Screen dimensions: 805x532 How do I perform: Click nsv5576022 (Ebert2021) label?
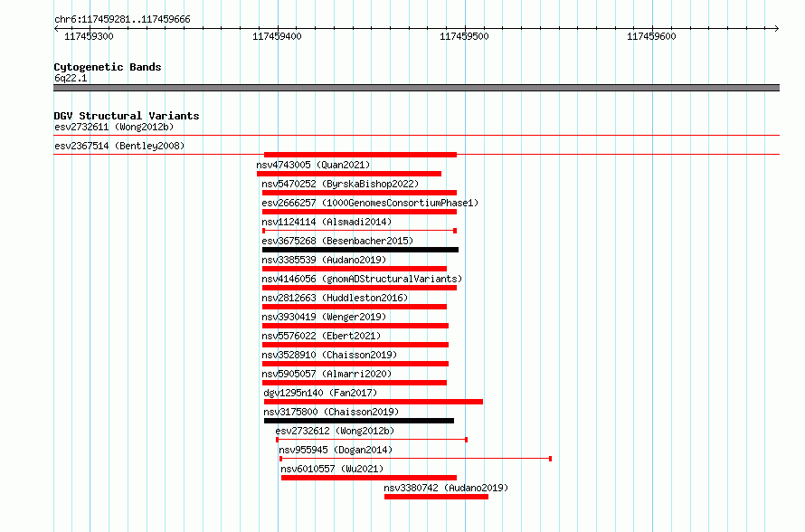[x=321, y=336]
